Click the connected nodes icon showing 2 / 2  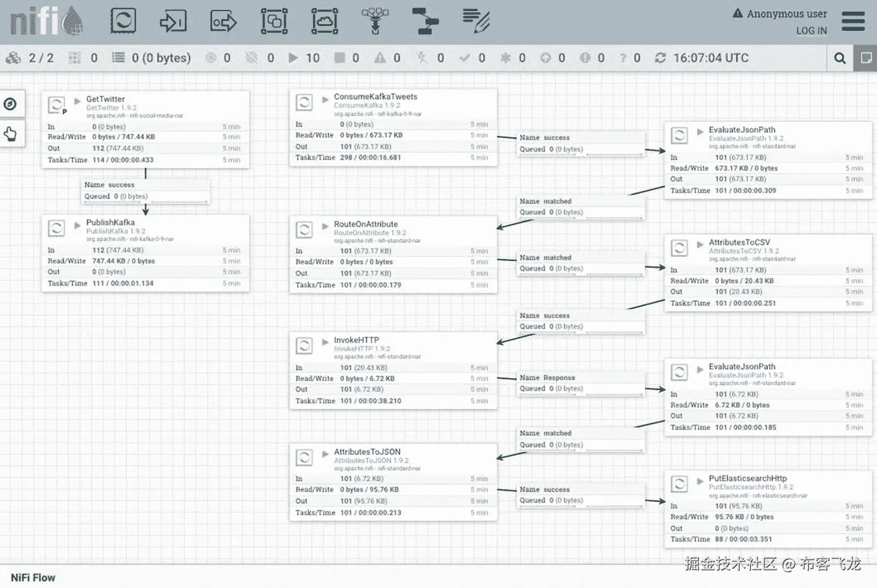click(x=14, y=58)
